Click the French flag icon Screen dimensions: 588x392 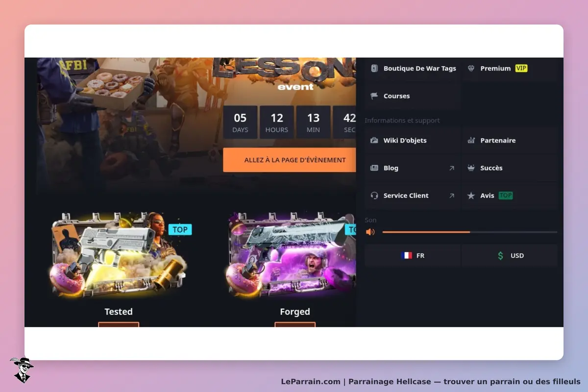click(406, 256)
